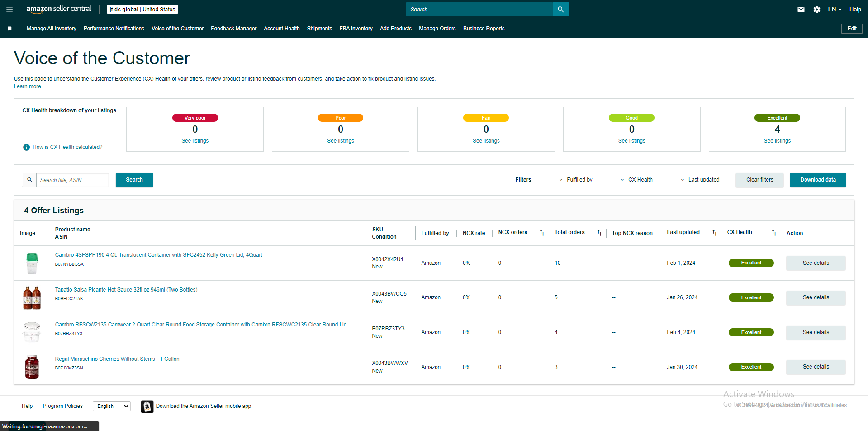This screenshot has height=431, width=868.
Task: Open Cambro RFSCW2135 Camwear product link
Action: [x=201, y=325]
